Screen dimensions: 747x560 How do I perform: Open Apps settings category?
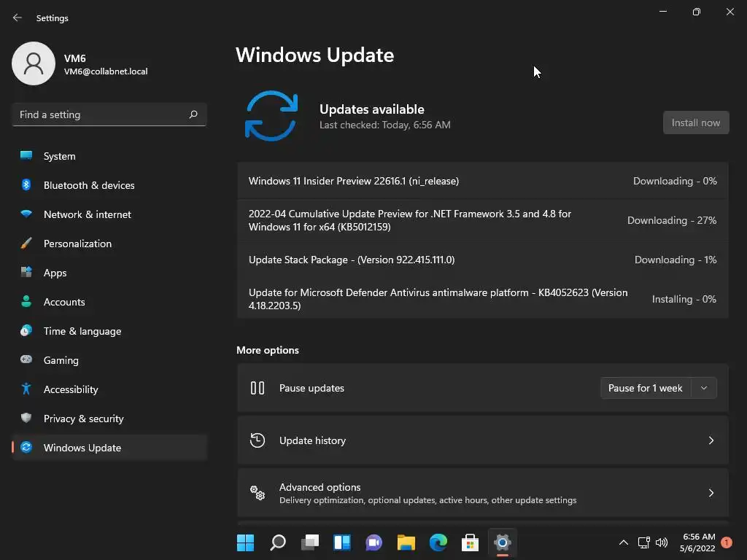tap(109, 273)
